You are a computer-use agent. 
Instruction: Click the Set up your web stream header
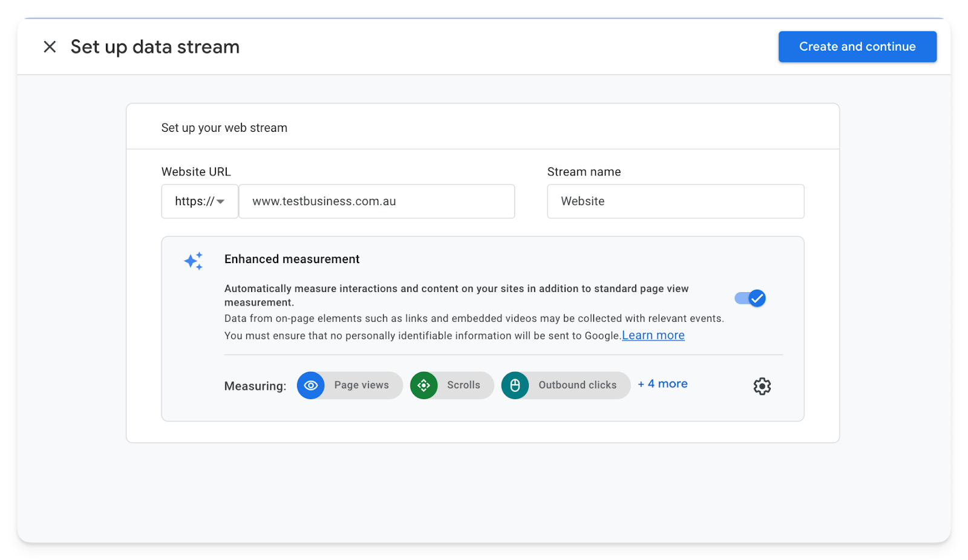(x=224, y=128)
